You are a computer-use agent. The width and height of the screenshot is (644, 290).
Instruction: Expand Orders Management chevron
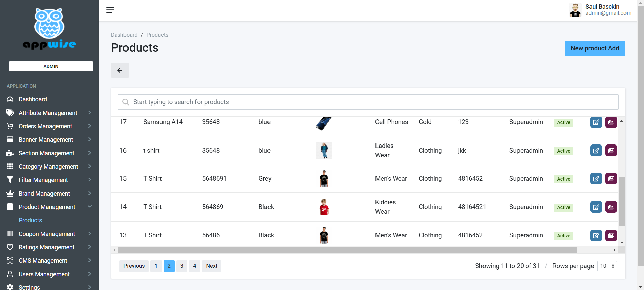point(90,126)
